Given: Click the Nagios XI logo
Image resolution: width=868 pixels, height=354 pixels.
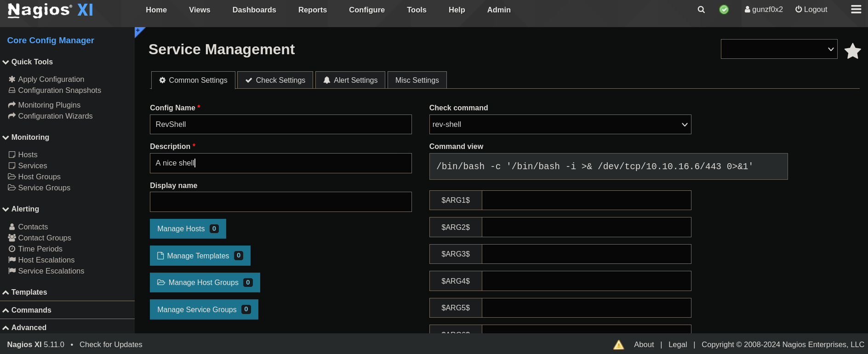Looking at the screenshot, I should (x=51, y=10).
